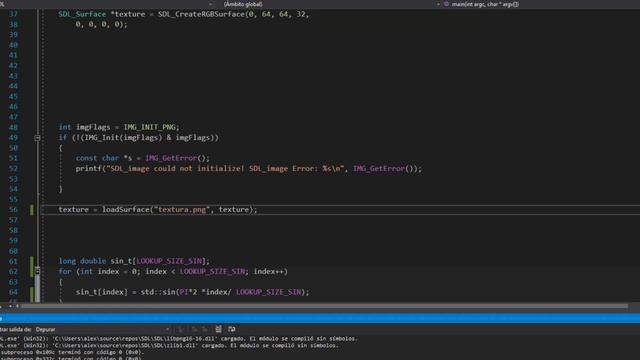Image resolution: width=640 pixels, height=360 pixels.
Task: Click the horizontal scrollbar of the code editor
Action: [324, 306]
